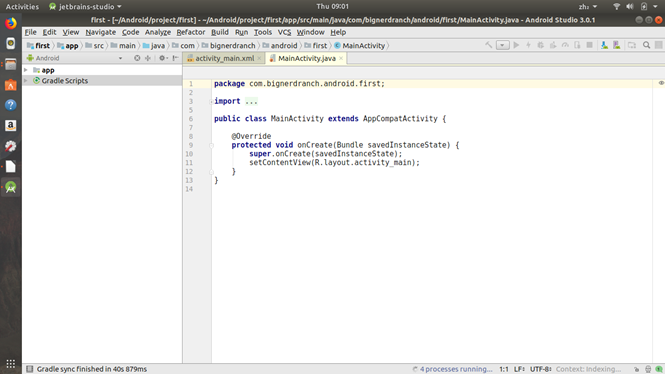Click the Make Project hammer icon
Image resolution: width=665 pixels, height=374 pixels.
(489, 45)
